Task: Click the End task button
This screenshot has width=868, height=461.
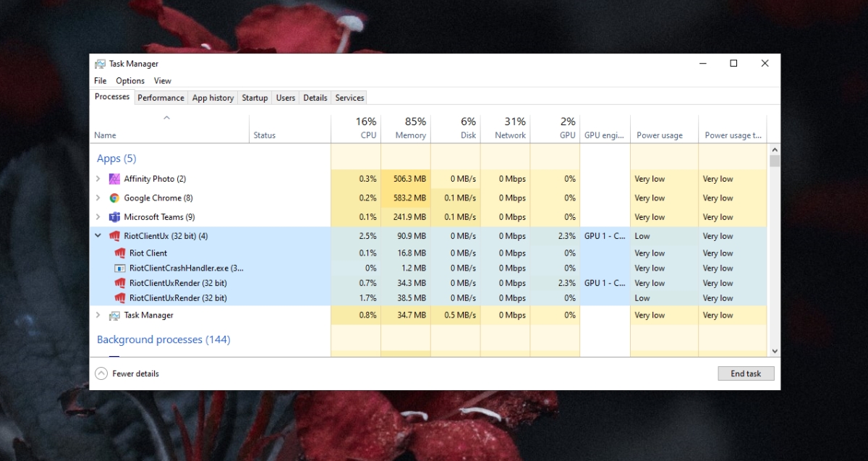Action: (746, 373)
